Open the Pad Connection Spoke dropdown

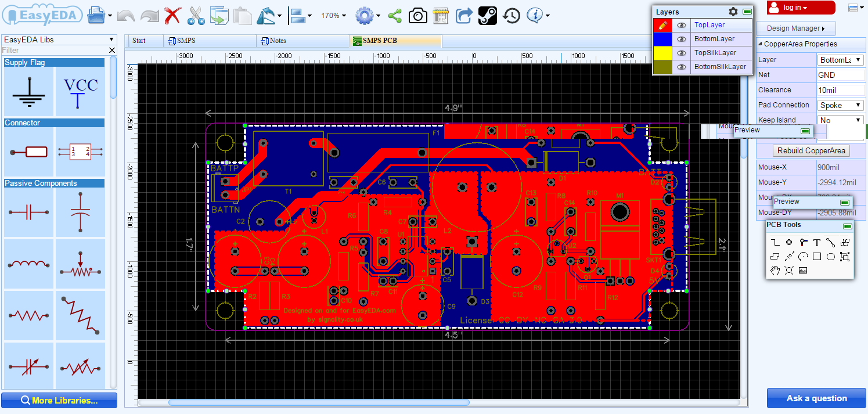pyautogui.click(x=840, y=105)
